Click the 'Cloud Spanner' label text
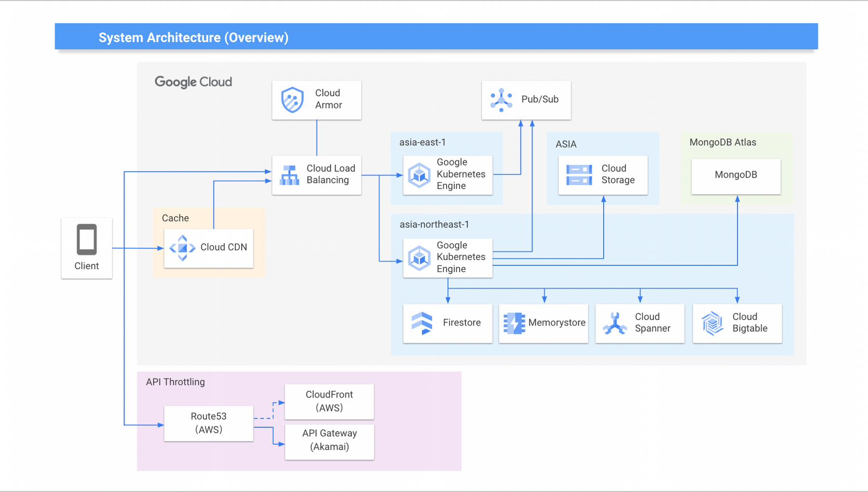868x492 pixels. pos(653,323)
